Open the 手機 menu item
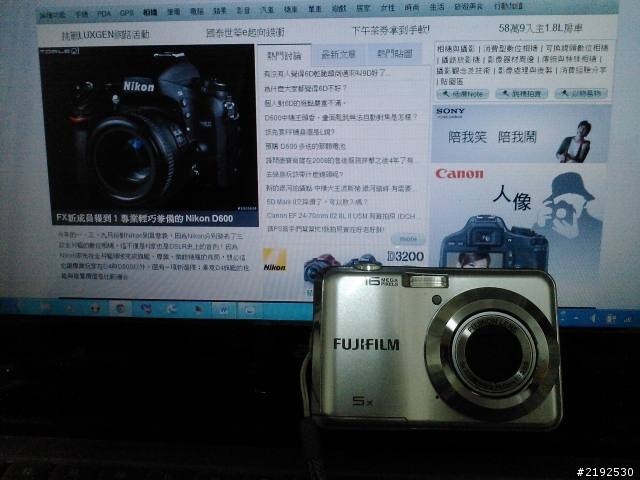The height and width of the screenshot is (480, 640). point(82,14)
